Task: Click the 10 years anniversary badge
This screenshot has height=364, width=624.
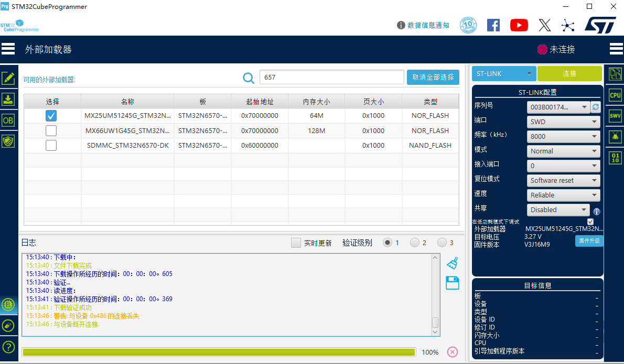Action: click(468, 26)
